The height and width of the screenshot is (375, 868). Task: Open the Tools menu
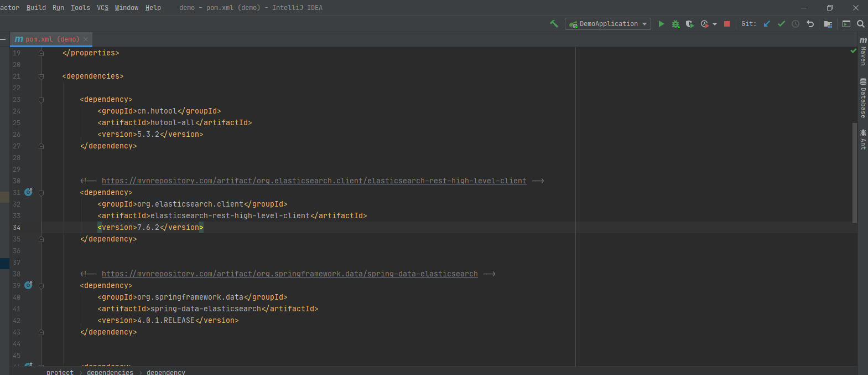[x=80, y=8]
